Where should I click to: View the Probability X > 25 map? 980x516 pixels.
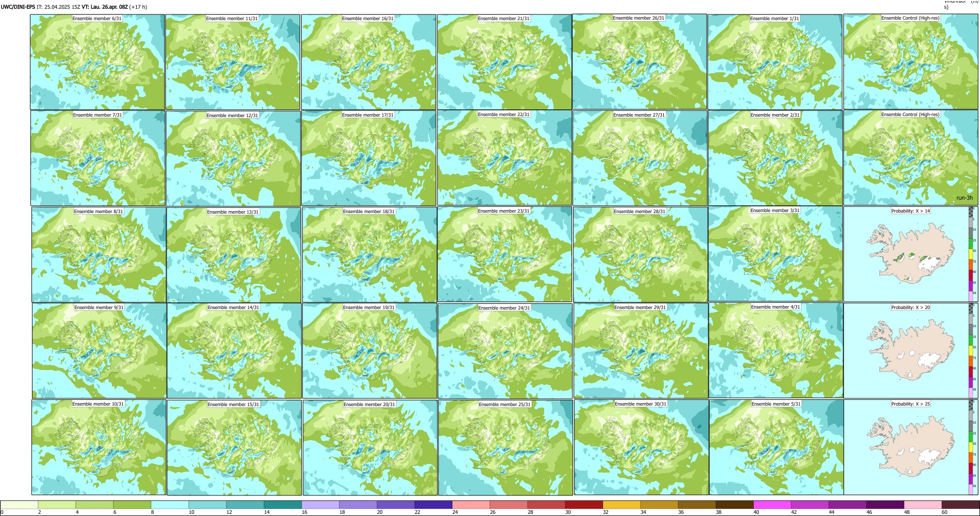click(x=911, y=447)
